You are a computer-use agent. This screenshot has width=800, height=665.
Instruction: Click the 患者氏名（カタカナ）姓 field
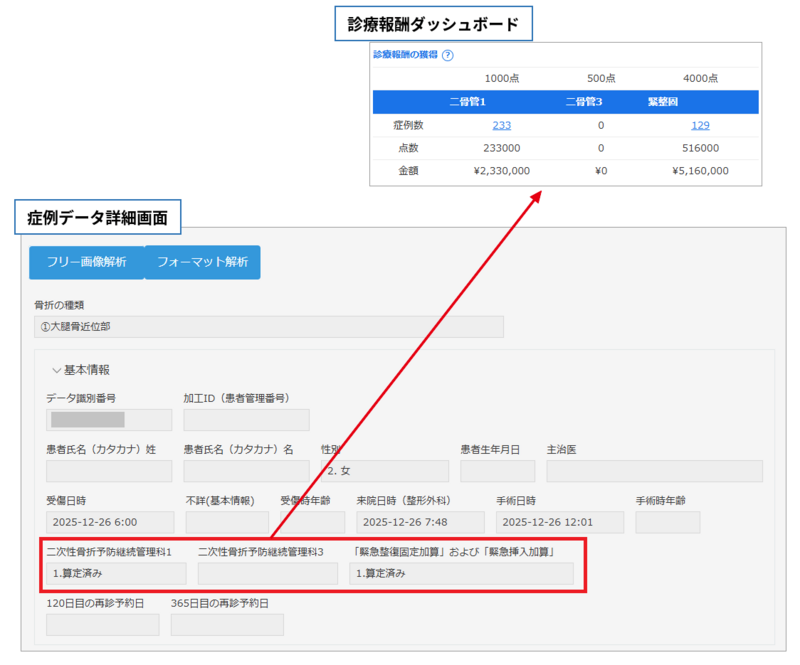(109, 471)
